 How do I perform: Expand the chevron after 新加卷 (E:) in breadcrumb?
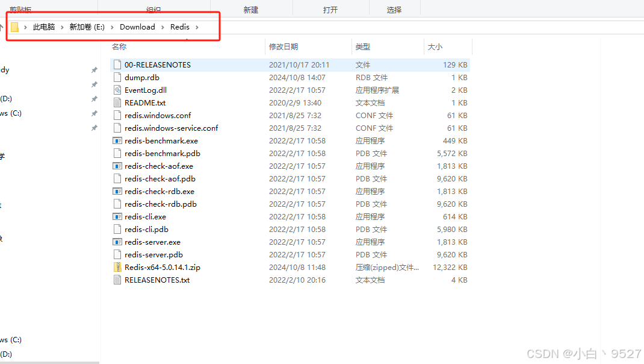pyautogui.click(x=112, y=27)
